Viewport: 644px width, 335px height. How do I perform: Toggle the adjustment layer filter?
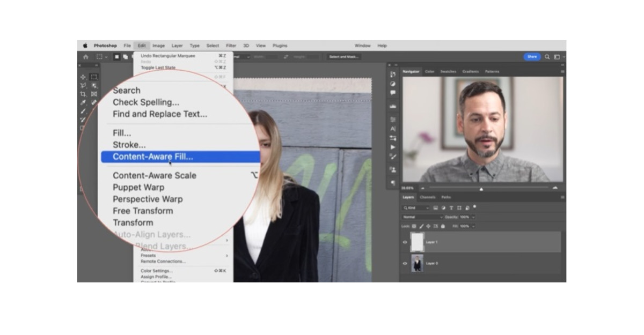coord(443,208)
